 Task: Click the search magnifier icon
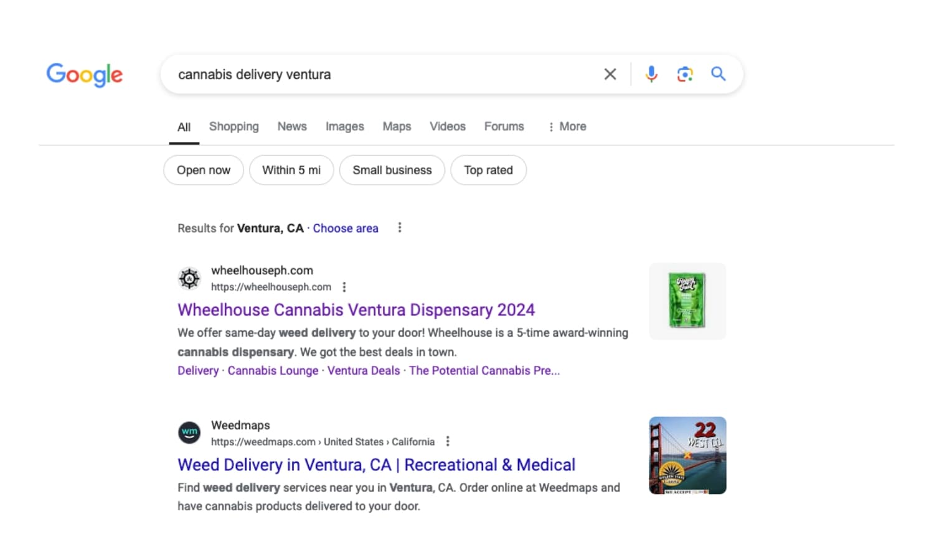[x=718, y=73]
